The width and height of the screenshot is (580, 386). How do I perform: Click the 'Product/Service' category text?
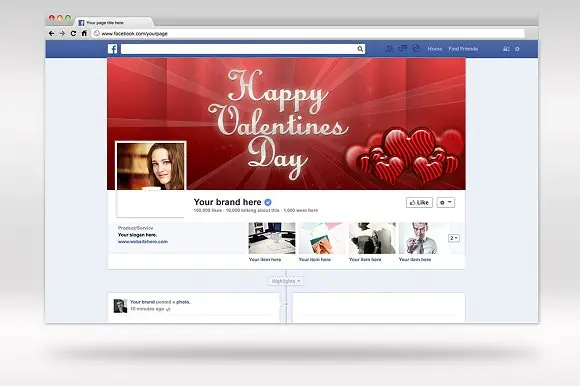tap(135, 228)
